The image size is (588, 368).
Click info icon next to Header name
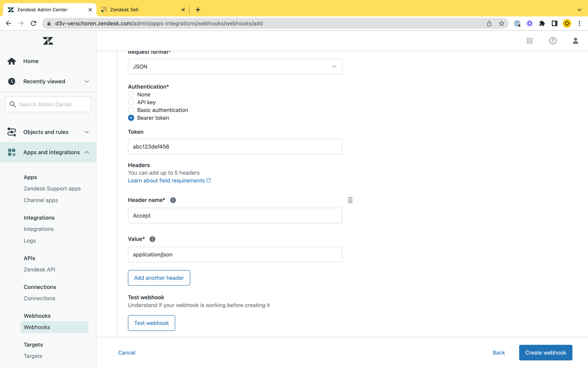coord(173,200)
